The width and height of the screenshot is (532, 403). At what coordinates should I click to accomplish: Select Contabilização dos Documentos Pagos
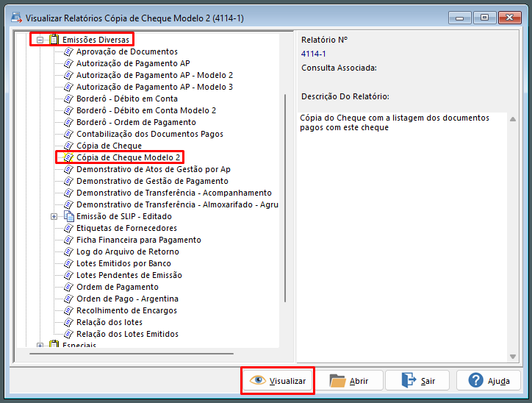tap(150, 134)
